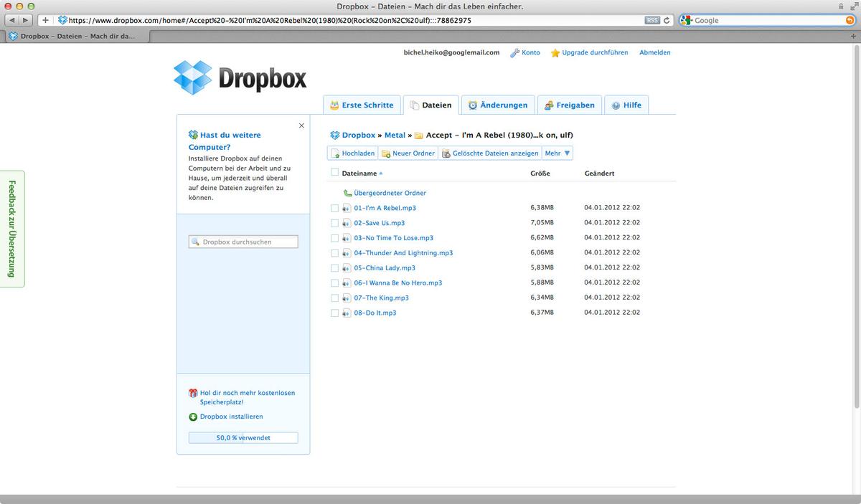Image resolution: width=861 pixels, height=504 pixels.
Task: Click the 'Hast du weitere Computer?' heading
Action: tap(225, 141)
